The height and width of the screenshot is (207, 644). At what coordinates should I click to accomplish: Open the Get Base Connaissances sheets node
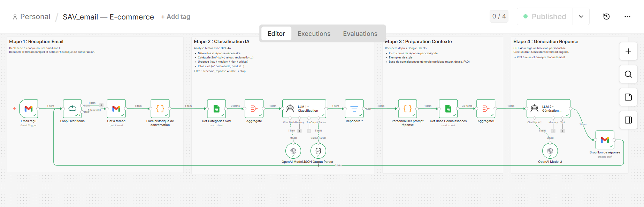click(x=448, y=109)
